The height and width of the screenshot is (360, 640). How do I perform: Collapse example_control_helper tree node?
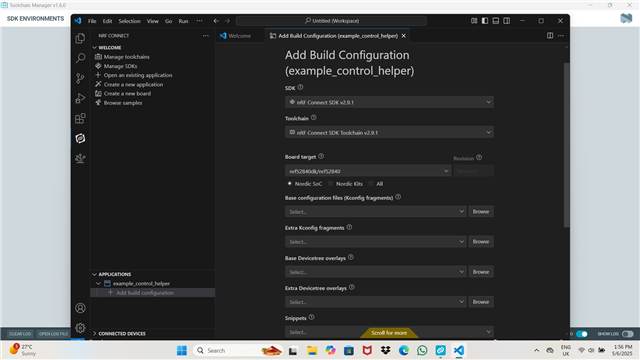tap(98, 283)
